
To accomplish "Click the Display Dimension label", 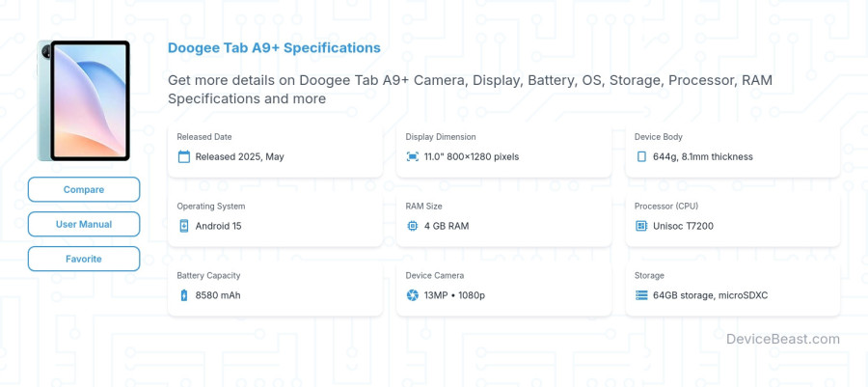I will [x=441, y=137].
